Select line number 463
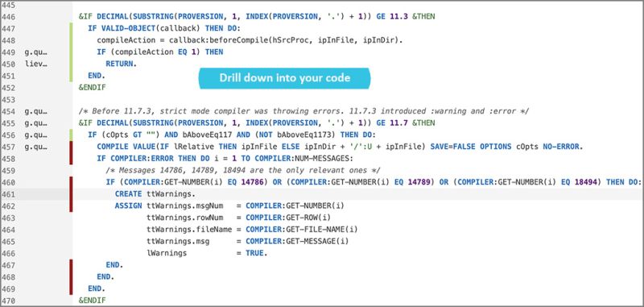 coord(9,218)
